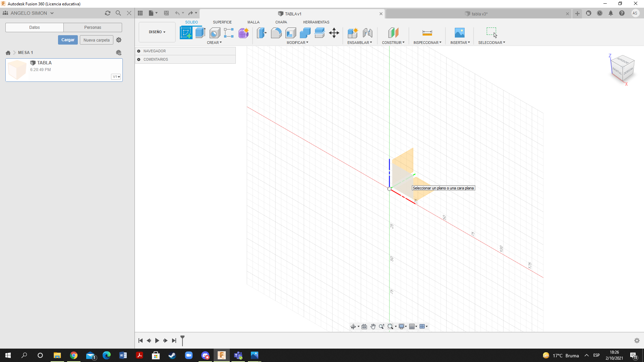
Task: Click the Undo arrow
Action: 177,13
